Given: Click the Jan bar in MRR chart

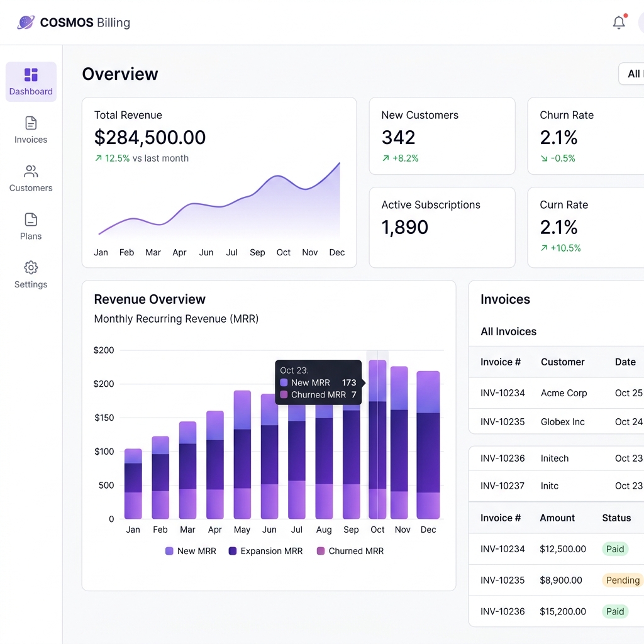Looking at the screenshot, I should point(133,484).
